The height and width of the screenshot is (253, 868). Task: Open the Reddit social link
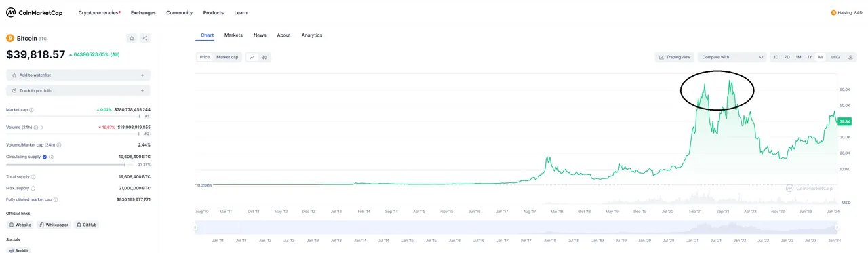click(19, 250)
